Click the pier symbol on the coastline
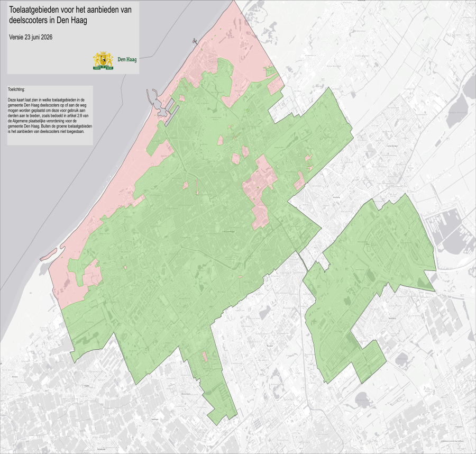The image size is (476, 454). (195, 41)
